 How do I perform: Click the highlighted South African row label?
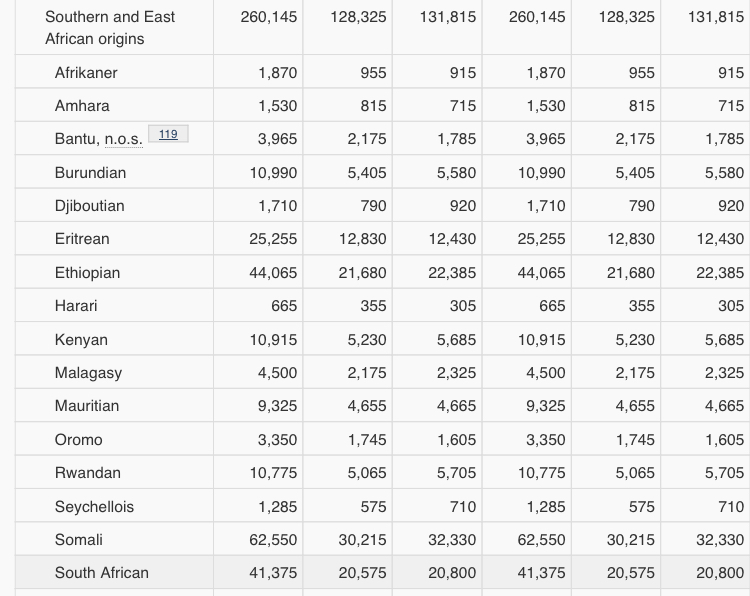coord(102,573)
